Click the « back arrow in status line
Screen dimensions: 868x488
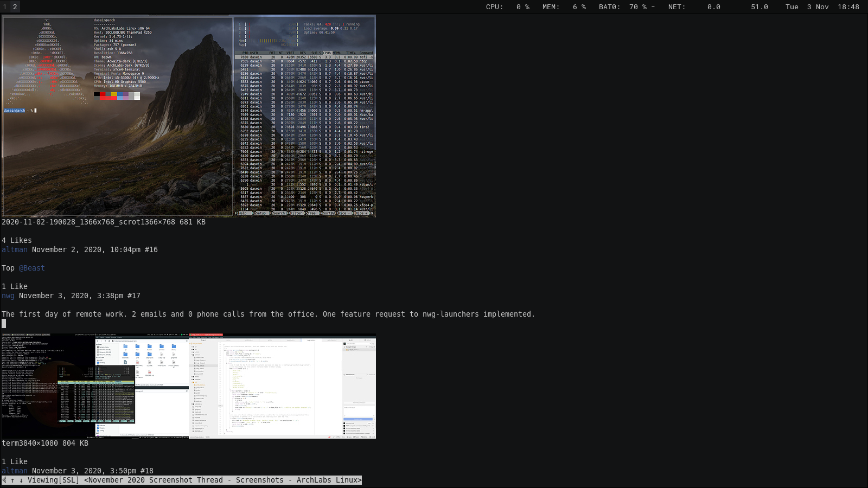point(4,480)
